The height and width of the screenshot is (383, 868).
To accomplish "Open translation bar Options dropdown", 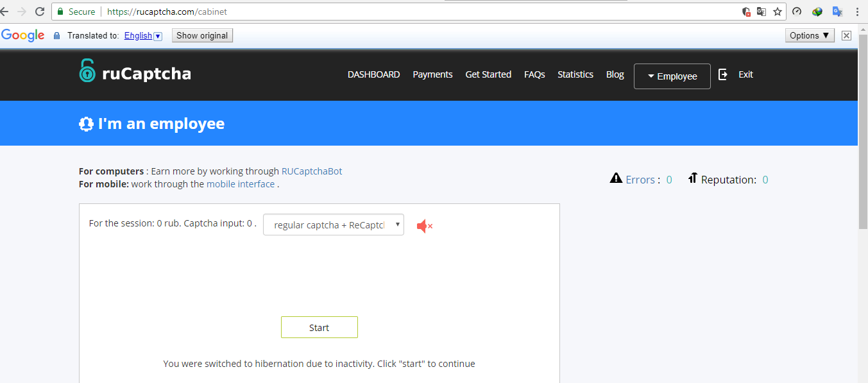I will click(810, 36).
